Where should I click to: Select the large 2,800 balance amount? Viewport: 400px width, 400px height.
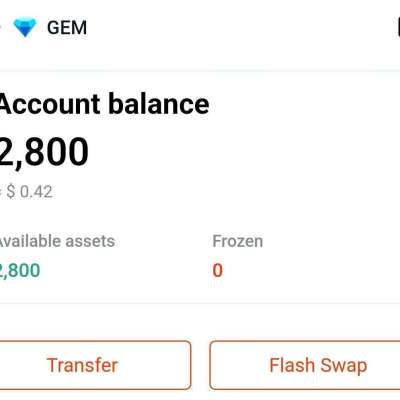[x=44, y=152]
